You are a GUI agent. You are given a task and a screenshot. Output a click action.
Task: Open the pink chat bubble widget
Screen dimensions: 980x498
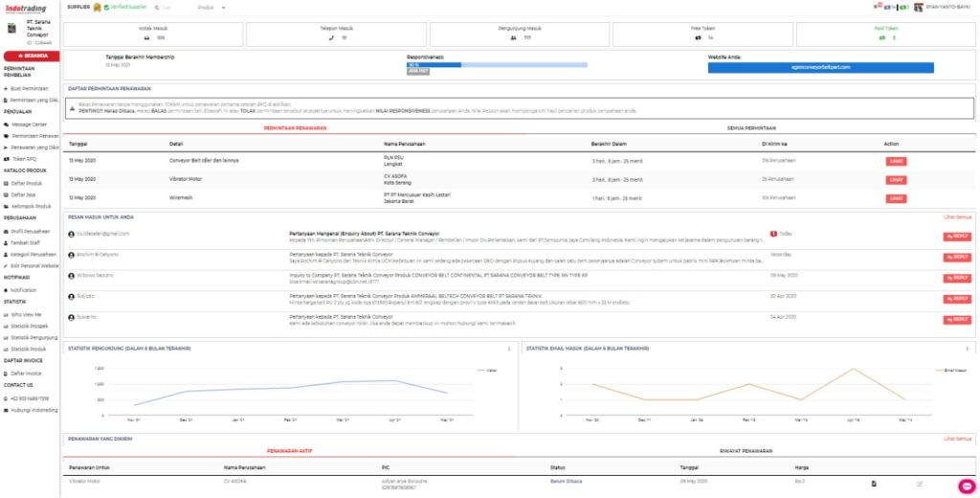967,487
